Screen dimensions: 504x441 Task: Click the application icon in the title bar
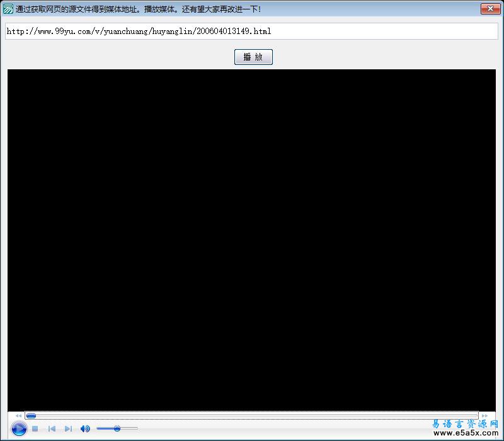pyautogui.click(x=8, y=9)
